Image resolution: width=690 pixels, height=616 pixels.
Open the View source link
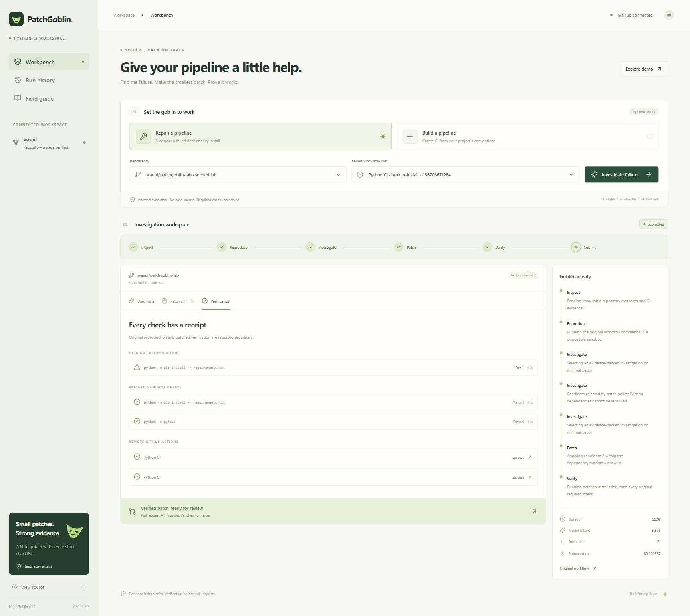click(x=49, y=587)
